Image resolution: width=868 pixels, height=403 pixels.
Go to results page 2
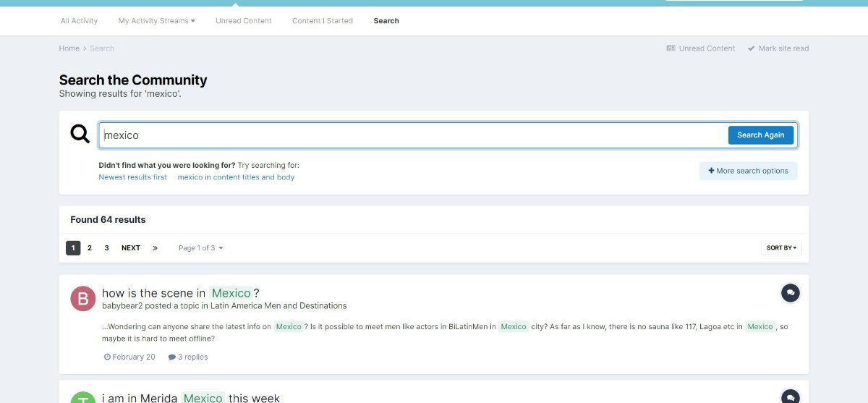coord(90,248)
